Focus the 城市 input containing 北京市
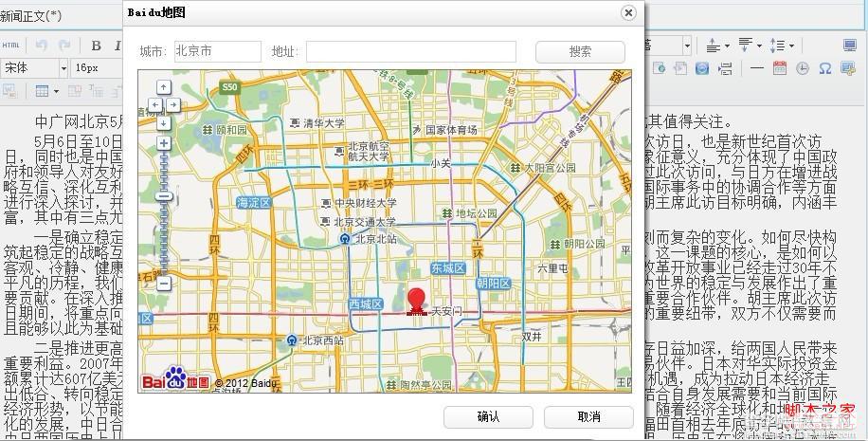The height and width of the screenshot is (441, 868). [x=218, y=51]
